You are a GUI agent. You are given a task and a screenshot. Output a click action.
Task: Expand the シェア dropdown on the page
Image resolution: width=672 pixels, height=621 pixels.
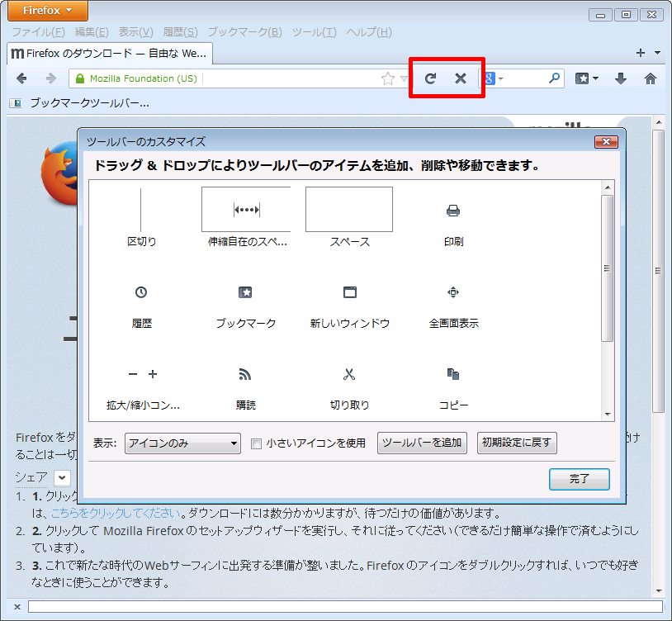click(x=62, y=477)
